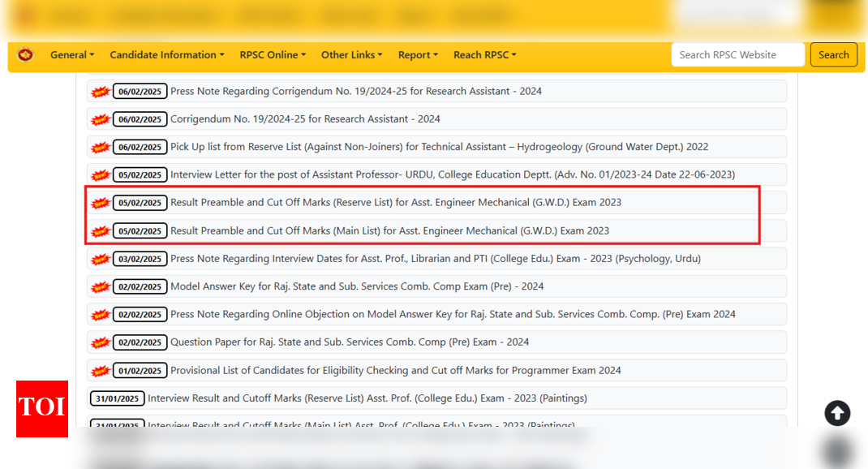Expand the RPSC Online dropdown
The image size is (868, 469).
(x=273, y=55)
